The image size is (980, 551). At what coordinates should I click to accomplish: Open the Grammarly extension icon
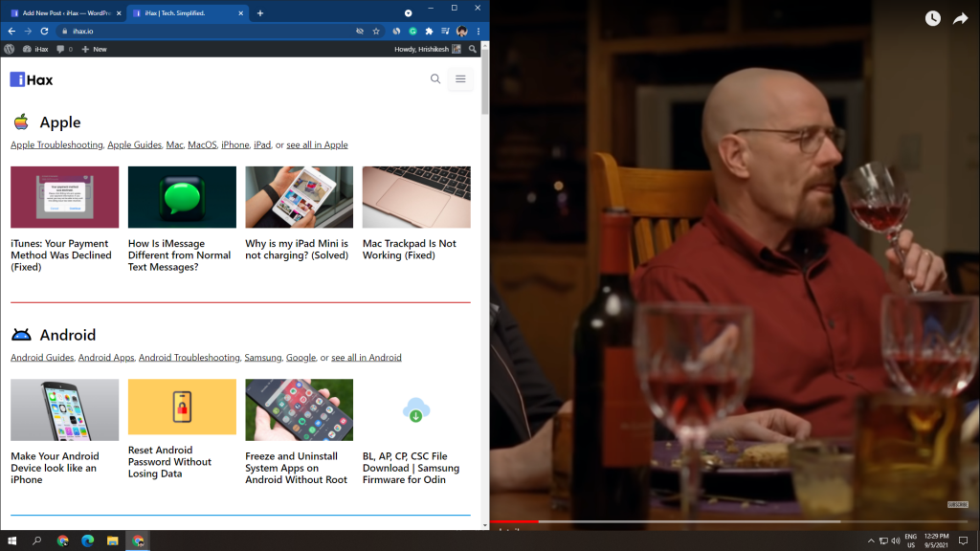pyautogui.click(x=413, y=31)
